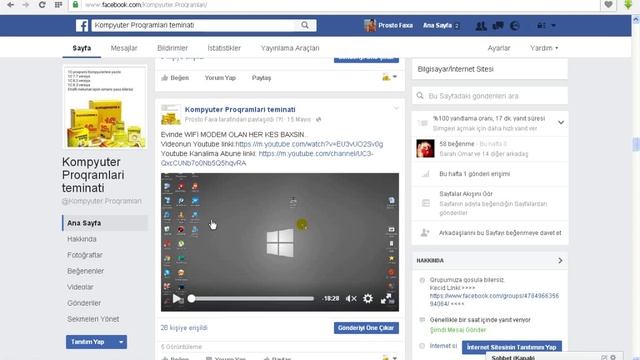Click the heart bookmark icon in address bar
Viewport: 640px width, 360px height.
(608, 4)
